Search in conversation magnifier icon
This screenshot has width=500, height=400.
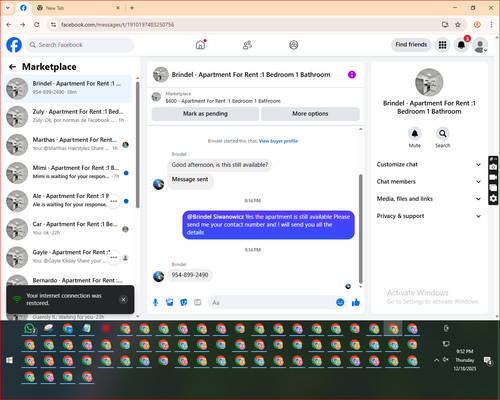coord(443,134)
